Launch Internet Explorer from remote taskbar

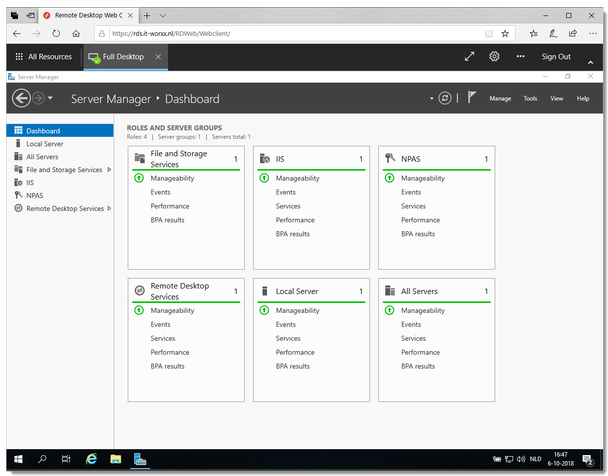(91, 459)
